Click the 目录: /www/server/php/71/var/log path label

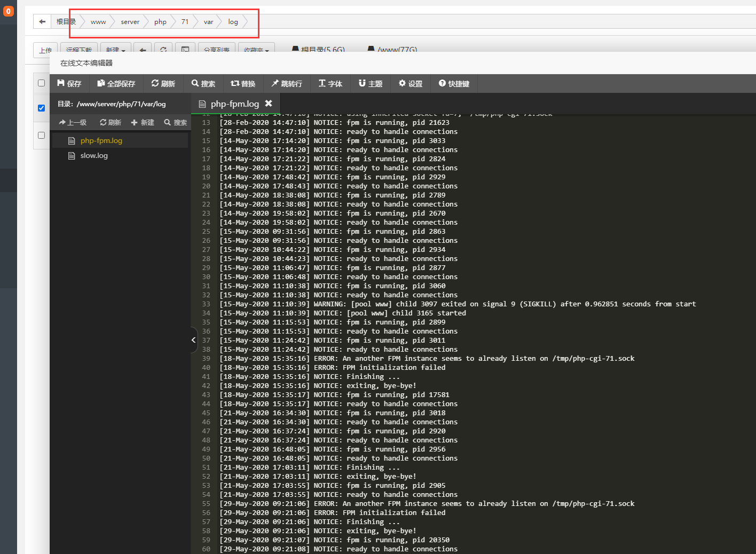pyautogui.click(x=112, y=104)
